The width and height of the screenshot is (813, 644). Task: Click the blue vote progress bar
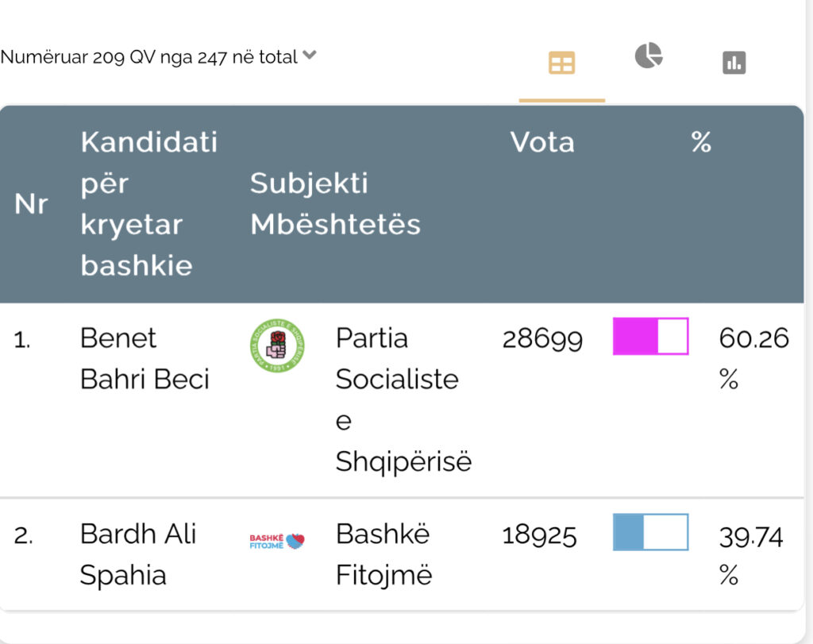click(x=650, y=532)
